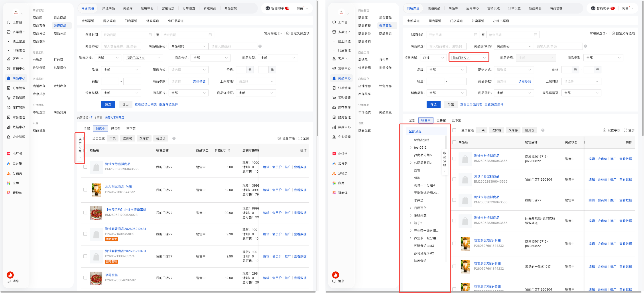Check row with 我的门店11260304 测试卡券, right screenshot
This screenshot has height=293, width=644.
tap(454, 179)
